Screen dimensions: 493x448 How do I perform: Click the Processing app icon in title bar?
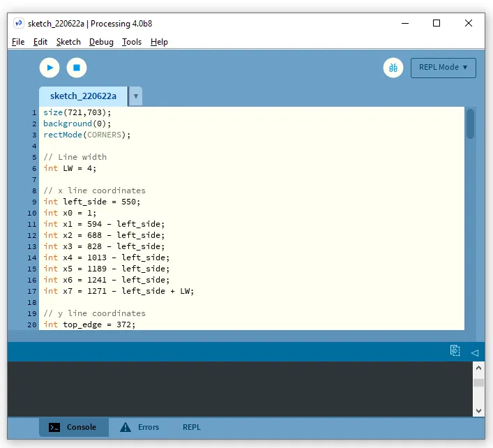click(19, 23)
